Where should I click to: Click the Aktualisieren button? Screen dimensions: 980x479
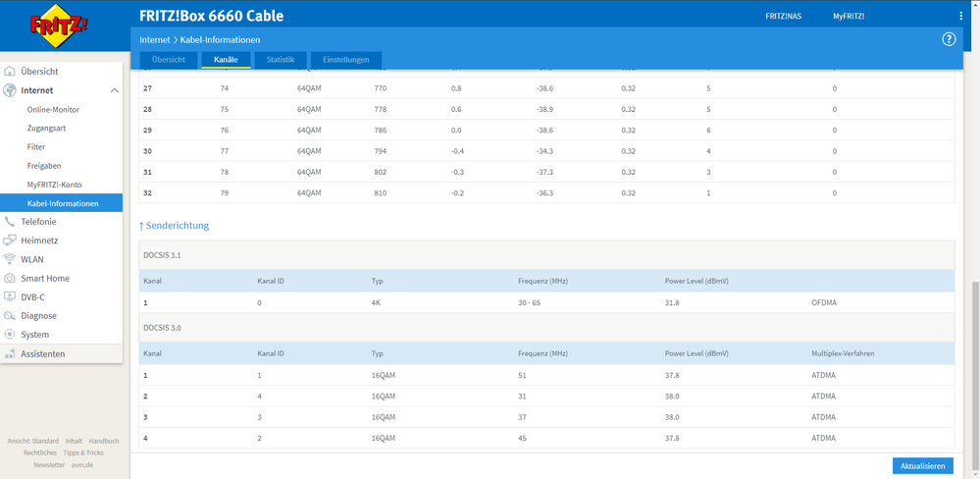coord(923,466)
